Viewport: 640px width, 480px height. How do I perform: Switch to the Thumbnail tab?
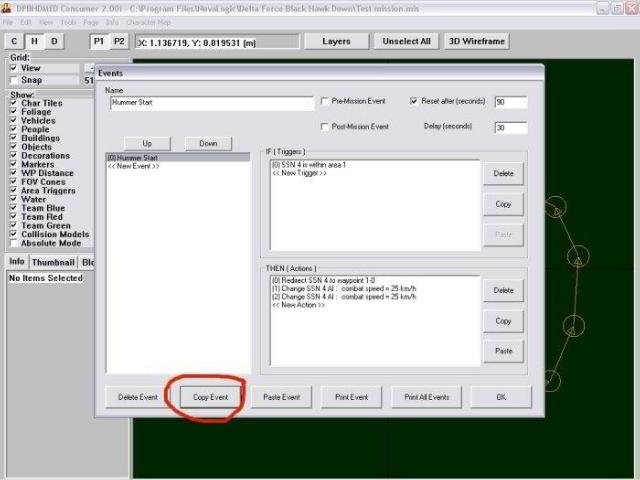pyautogui.click(x=53, y=262)
